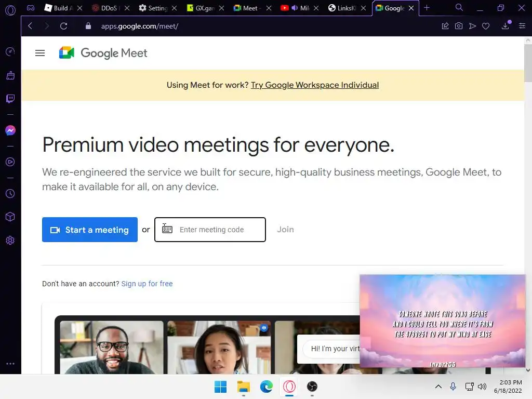Open Messenger in the sidebar
The width and height of the screenshot is (532, 399).
tap(10, 130)
